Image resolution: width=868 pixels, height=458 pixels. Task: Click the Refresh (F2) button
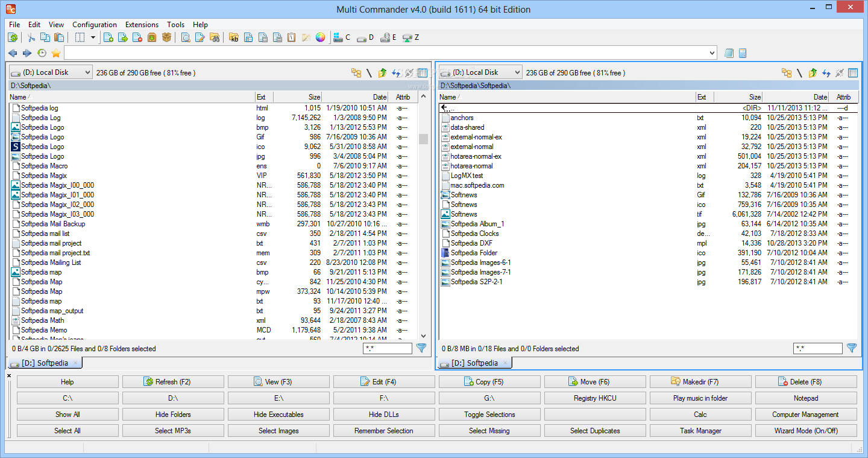[x=173, y=381]
